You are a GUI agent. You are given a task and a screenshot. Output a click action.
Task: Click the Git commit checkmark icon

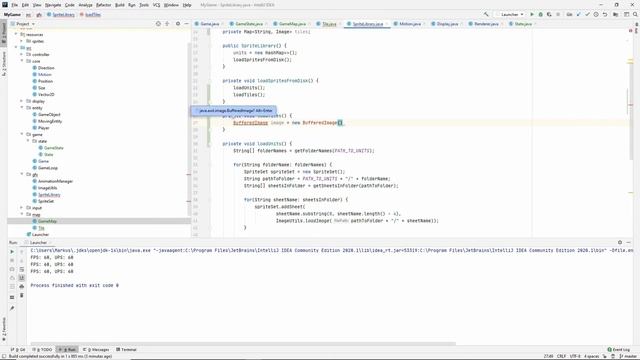587,14
